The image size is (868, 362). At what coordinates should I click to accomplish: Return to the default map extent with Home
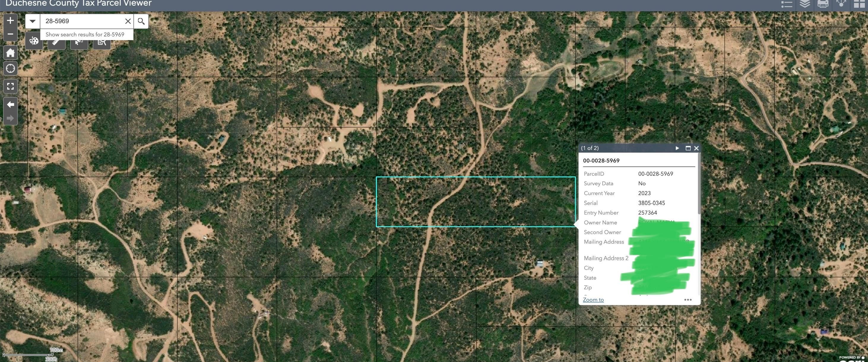tap(10, 53)
